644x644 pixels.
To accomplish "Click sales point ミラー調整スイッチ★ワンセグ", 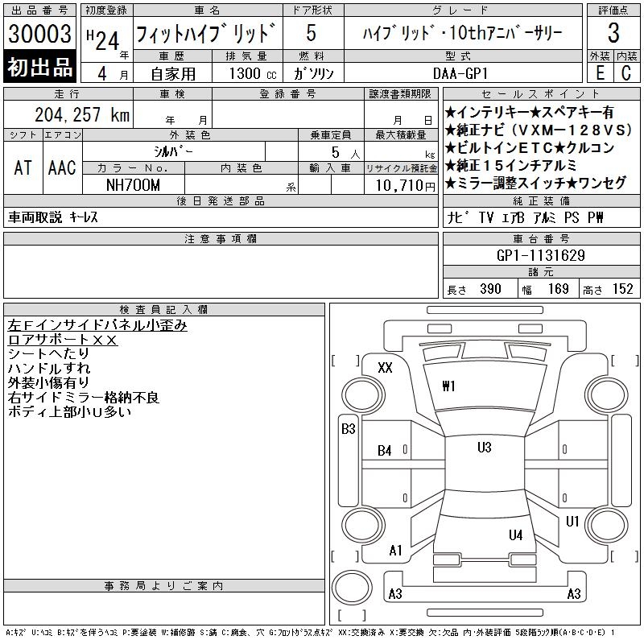I will point(535,183).
